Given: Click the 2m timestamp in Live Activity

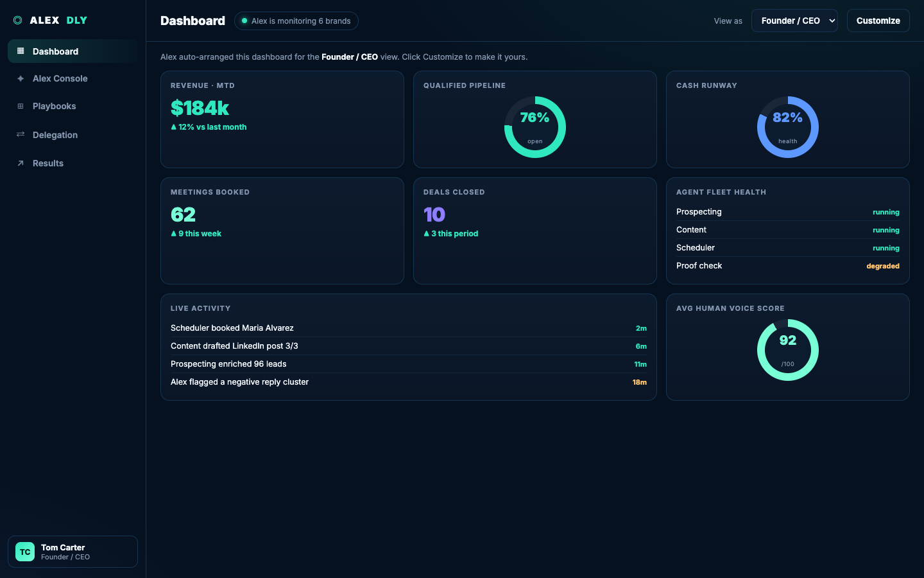Looking at the screenshot, I should pyautogui.click(x=641, y=328).
